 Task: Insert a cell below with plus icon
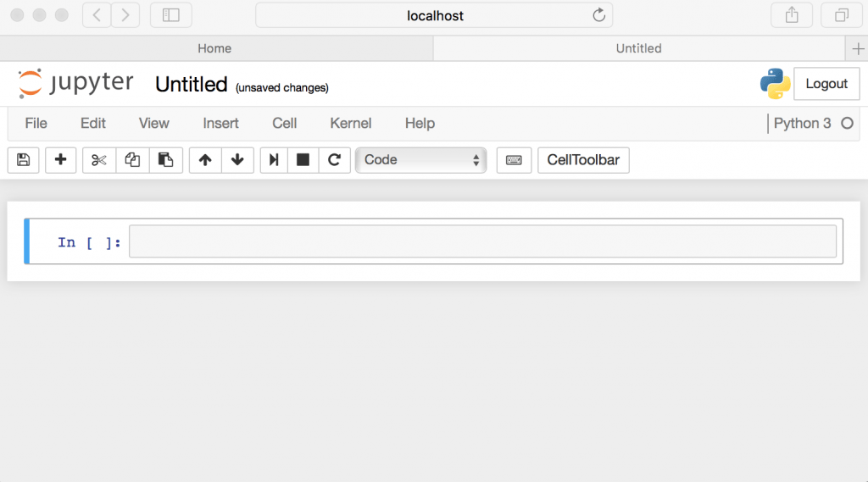click(x=60, y=160)
